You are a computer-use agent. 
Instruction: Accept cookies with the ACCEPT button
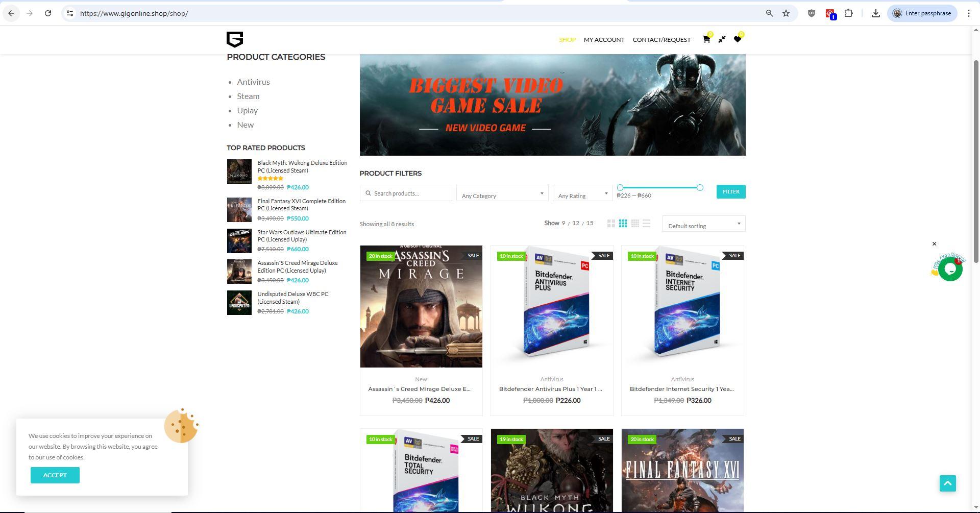[x=55, y=475]
